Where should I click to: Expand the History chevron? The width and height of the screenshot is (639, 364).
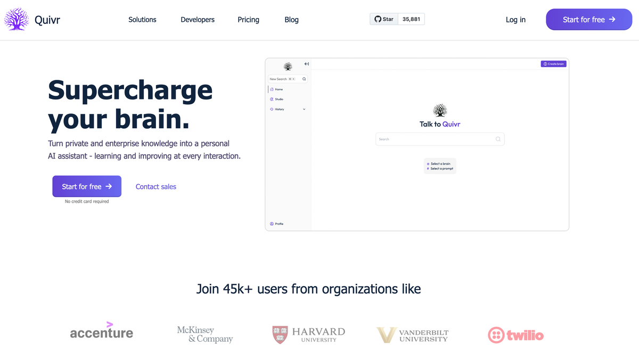304,109
